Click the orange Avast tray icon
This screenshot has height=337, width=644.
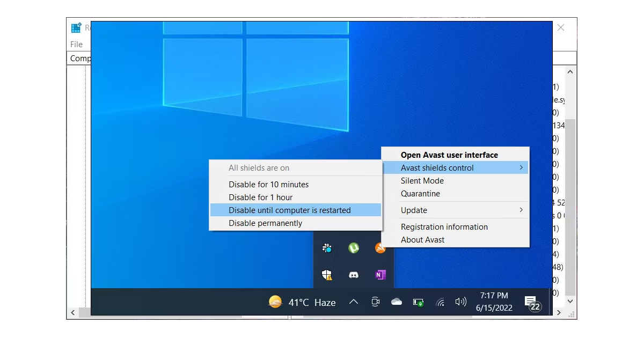(380, 248)
